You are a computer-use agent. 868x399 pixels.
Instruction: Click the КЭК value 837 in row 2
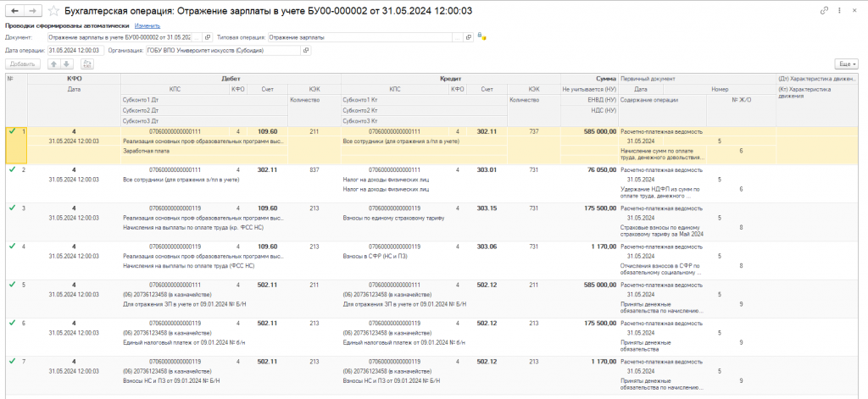(314, 170)
